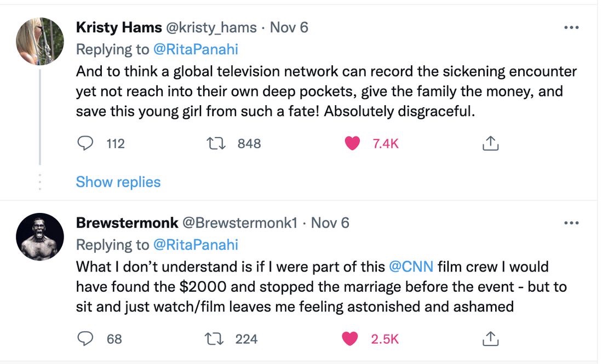Share Brewstermonk's tweet
Image resolution: width=608 pixels, height=364 pixels.
click(490, 339)
